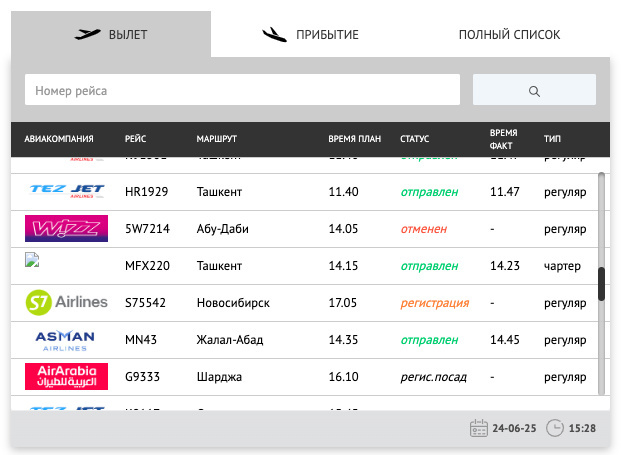The width and height of the screenshot is (622, 455).
Task: Click the Wizz airline logo
Action: [66, 228]
